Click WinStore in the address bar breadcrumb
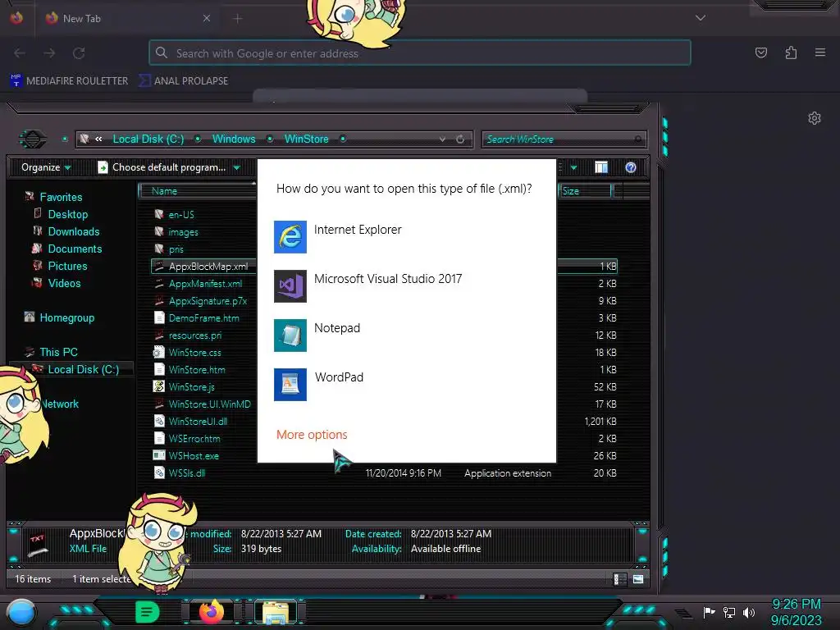The image size is (840, 630). click(x=307, y=139)
